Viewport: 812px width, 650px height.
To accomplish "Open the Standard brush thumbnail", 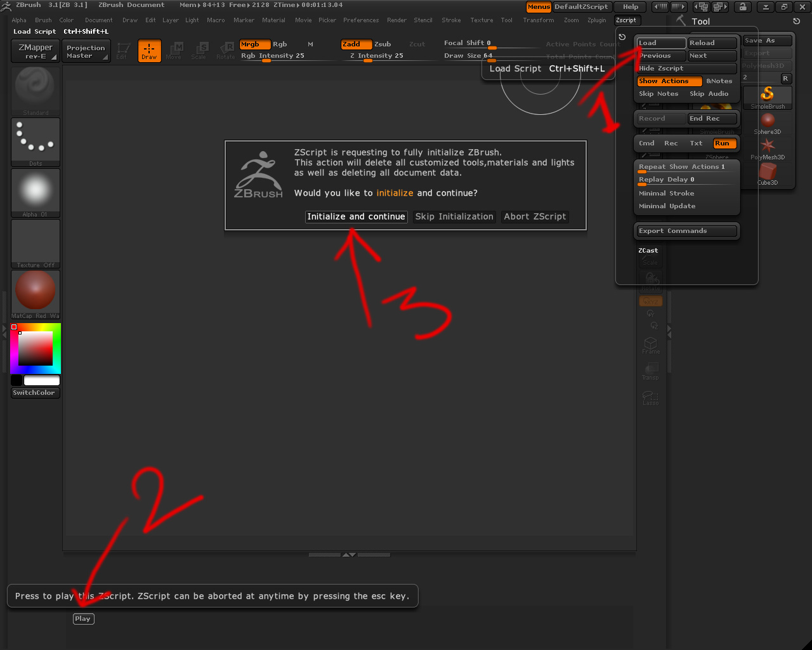I will click(x=36, y=91).
